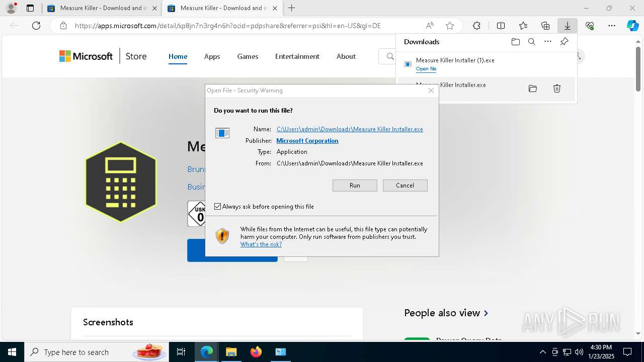644x362 pixels.
Task: Open the Apps section
Action: point(212,56)
